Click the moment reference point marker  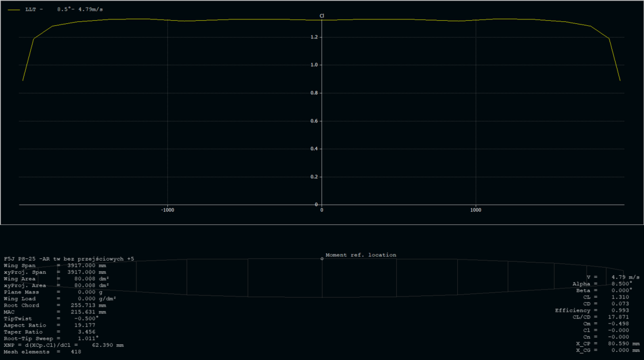pyautogui.click(x=322, y=258)
